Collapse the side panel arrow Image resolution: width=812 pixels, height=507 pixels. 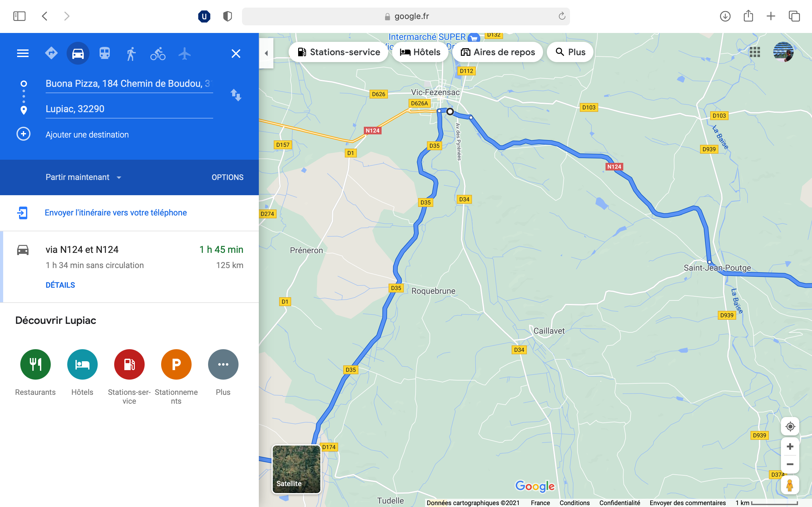pos(266,53)
